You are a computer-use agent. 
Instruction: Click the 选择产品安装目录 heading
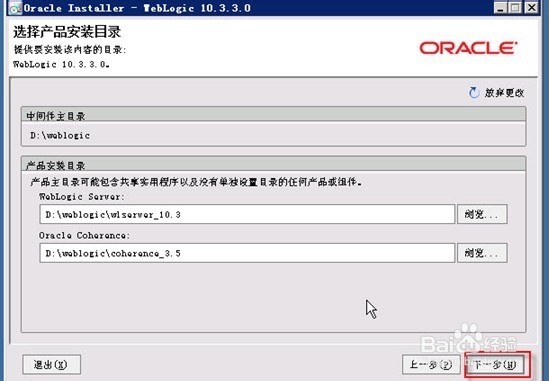(67, 32)
